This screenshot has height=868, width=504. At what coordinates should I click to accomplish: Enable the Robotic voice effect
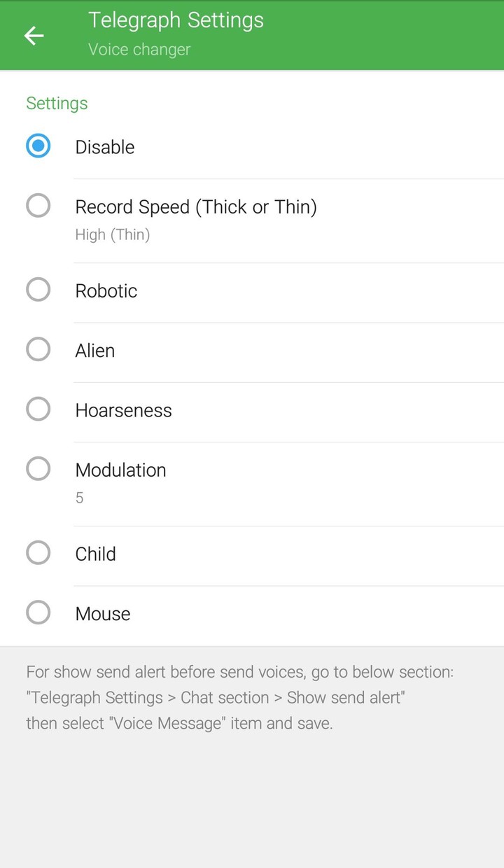click(x=38, y=289)
